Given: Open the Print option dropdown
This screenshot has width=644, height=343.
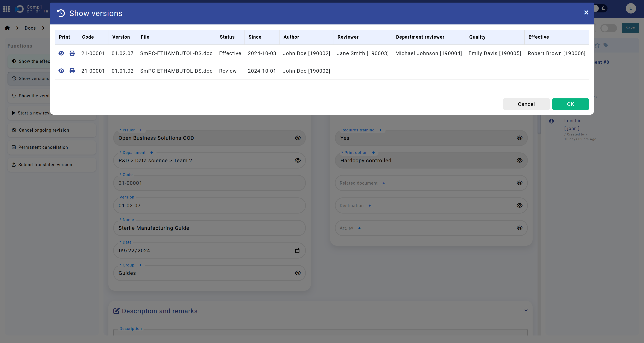Looking at the screenshot, I should 431,161.
